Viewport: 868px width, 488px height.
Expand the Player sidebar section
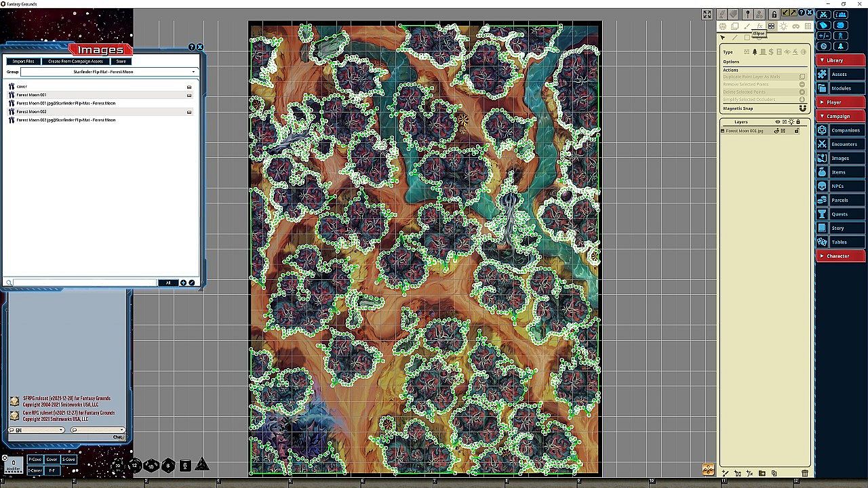[840, 102]
